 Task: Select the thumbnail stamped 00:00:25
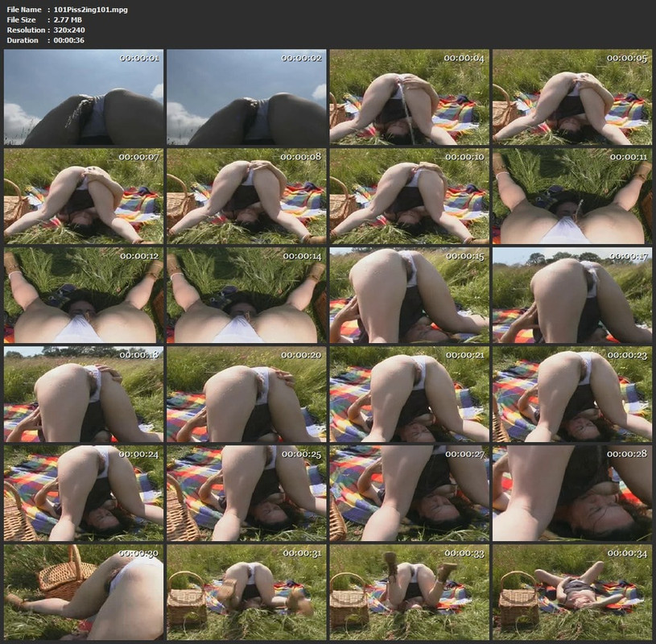[246, 493]
